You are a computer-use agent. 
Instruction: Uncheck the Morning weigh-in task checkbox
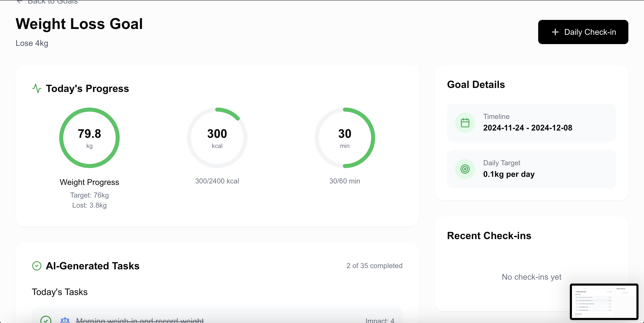point(46,320)
